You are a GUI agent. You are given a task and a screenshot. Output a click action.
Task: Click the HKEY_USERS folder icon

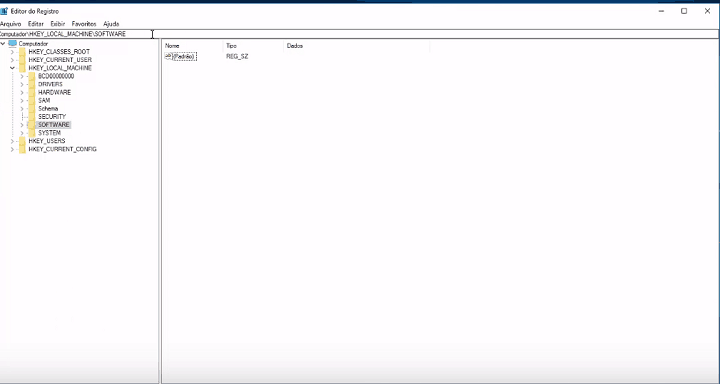coord(22,141)
